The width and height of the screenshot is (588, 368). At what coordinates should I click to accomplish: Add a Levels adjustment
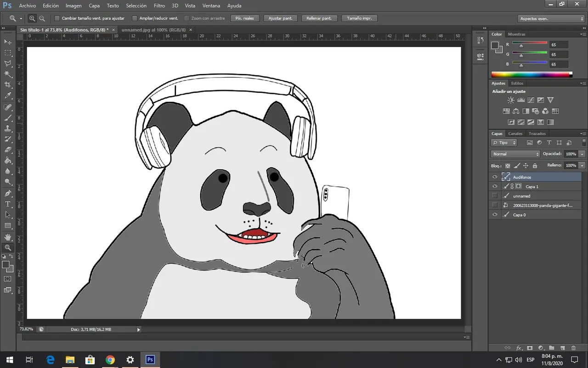[x=521, y=100]
